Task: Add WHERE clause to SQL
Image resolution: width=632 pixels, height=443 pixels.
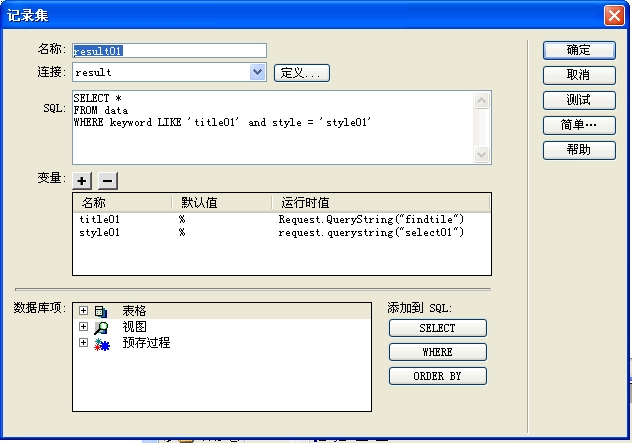Action: tap(437, 352)
